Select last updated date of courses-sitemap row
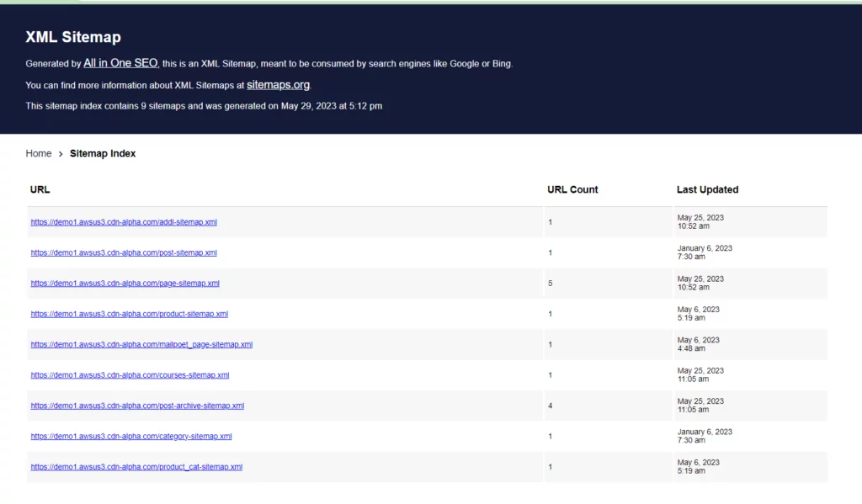This screenshot has height=504, width=862. [x=700, y=374]
